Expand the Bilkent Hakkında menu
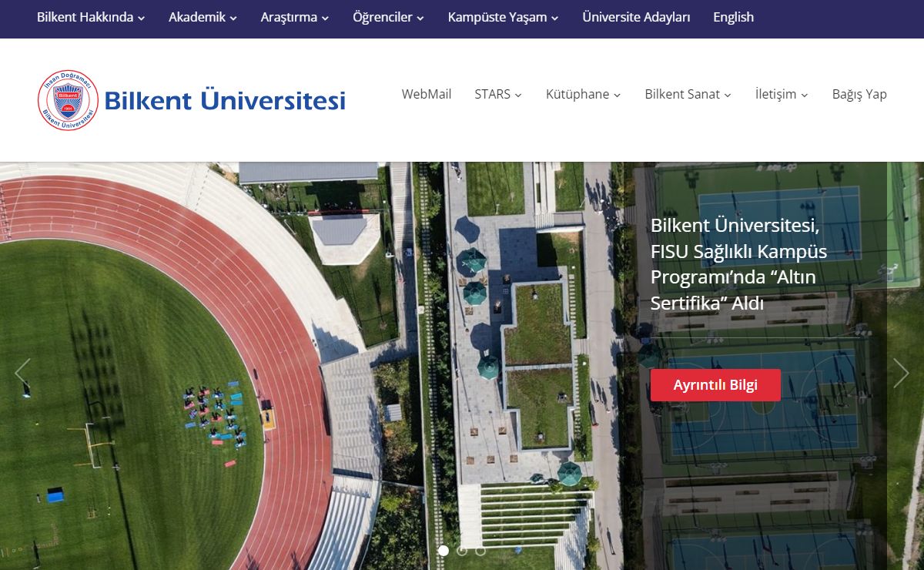924x570 pixels. [91, 17]
